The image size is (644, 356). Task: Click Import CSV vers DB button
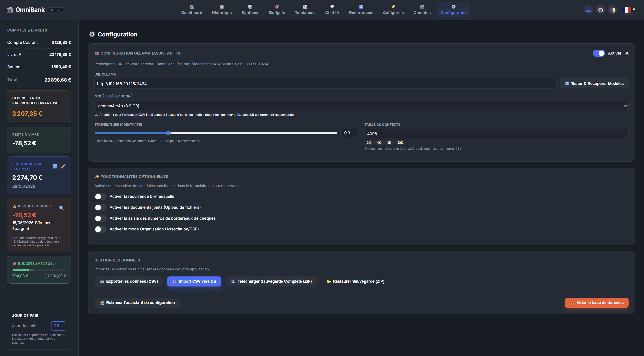194,282
